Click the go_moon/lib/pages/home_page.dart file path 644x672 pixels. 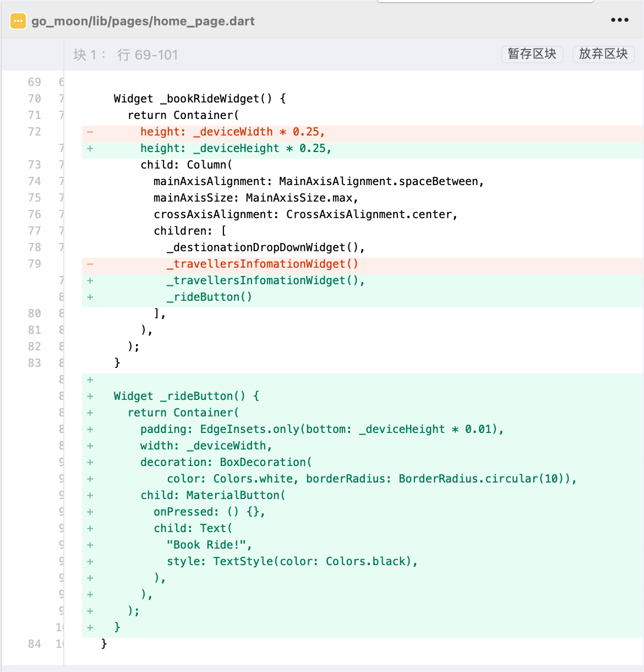point(143,21)
